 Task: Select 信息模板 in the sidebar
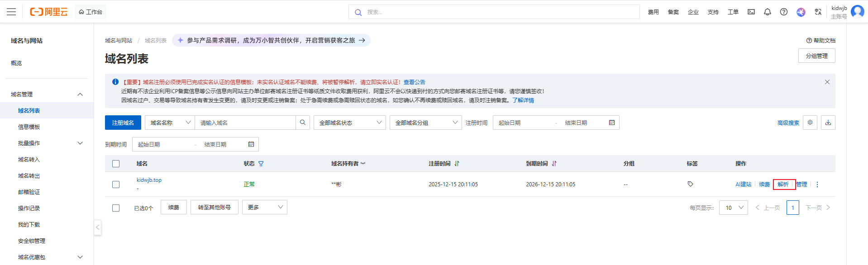tap(29, 127)
